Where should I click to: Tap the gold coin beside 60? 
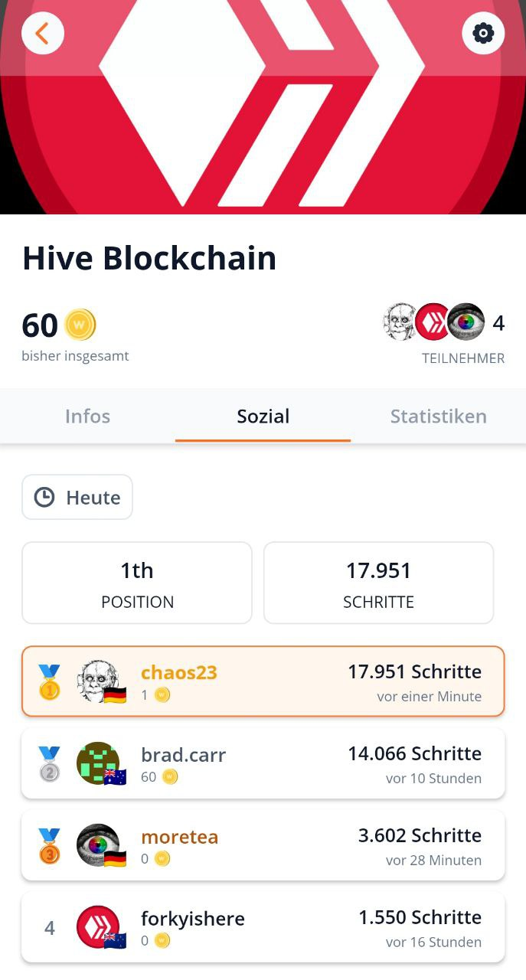pyautogui.click(x=80, y=325)
